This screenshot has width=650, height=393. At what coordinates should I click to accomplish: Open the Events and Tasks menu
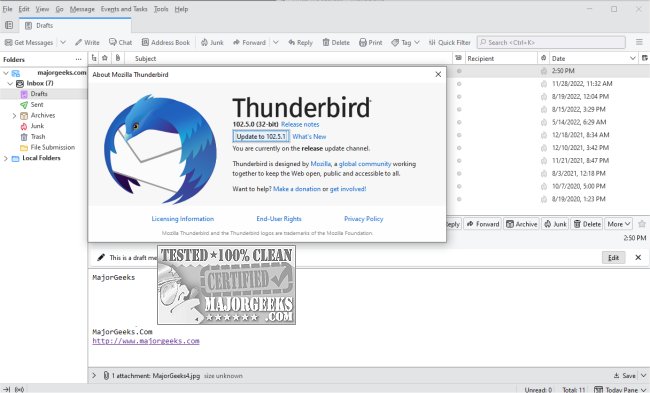124,9
